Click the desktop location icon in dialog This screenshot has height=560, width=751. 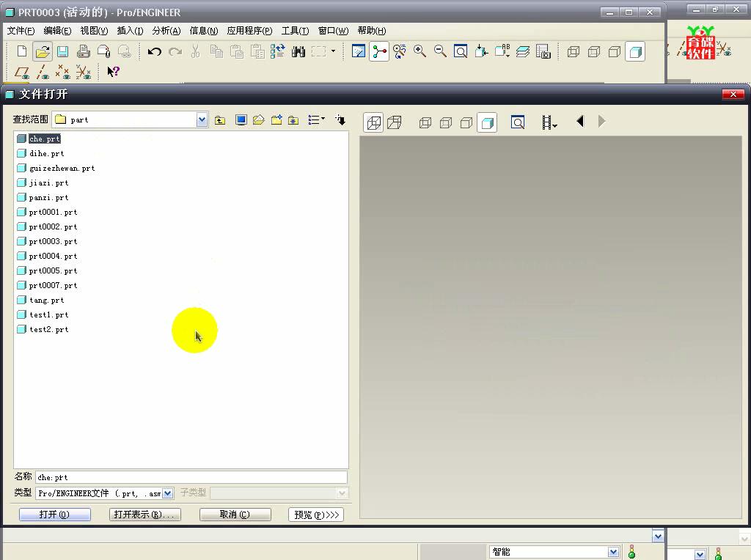coord(241,120)
